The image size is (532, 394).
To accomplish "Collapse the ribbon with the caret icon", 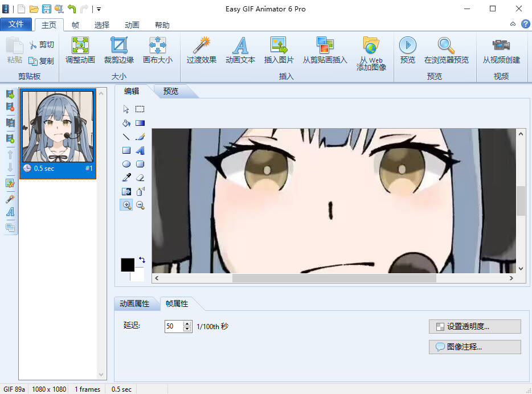I will pyautogui.click(x=513, y=24).
